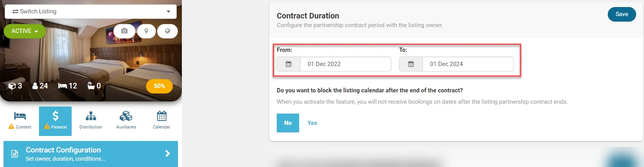Expand Contract Configuration chevron arrow
This screenshot has width=644, height=167.
coord(168,154)
